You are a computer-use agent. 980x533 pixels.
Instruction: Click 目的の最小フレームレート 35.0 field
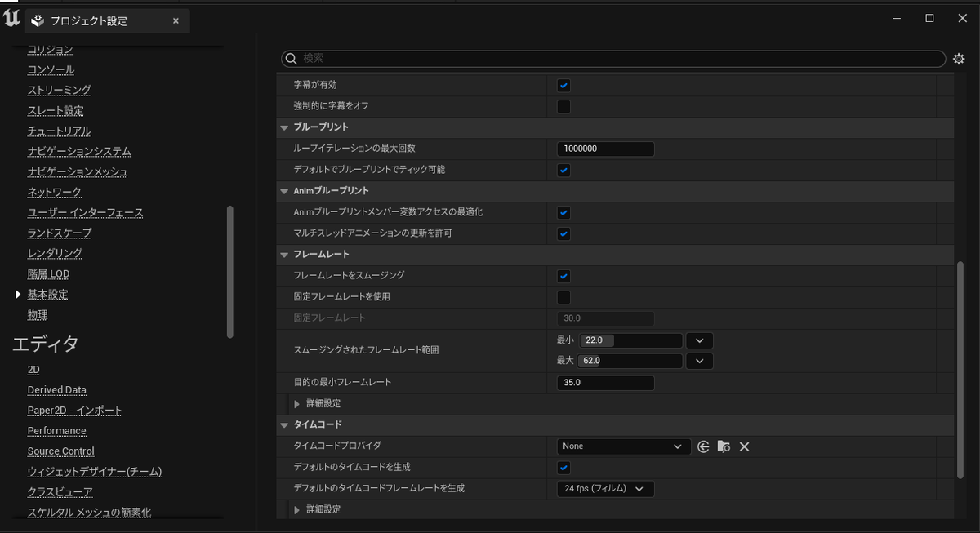point(605,383)
